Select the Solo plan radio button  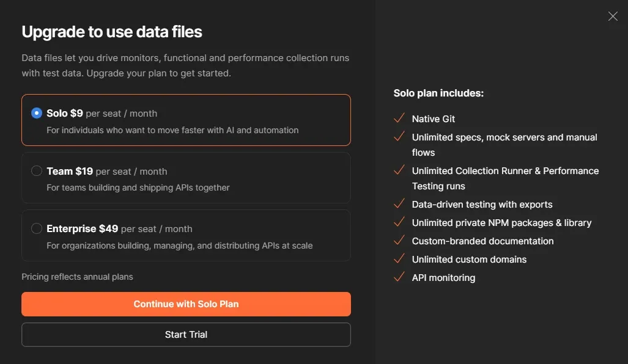coord(37,112)
